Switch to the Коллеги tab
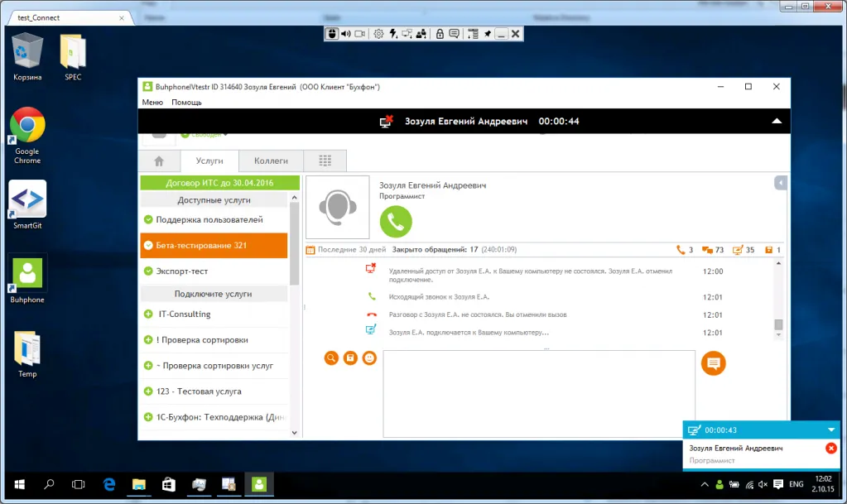 tap(271, 161)
